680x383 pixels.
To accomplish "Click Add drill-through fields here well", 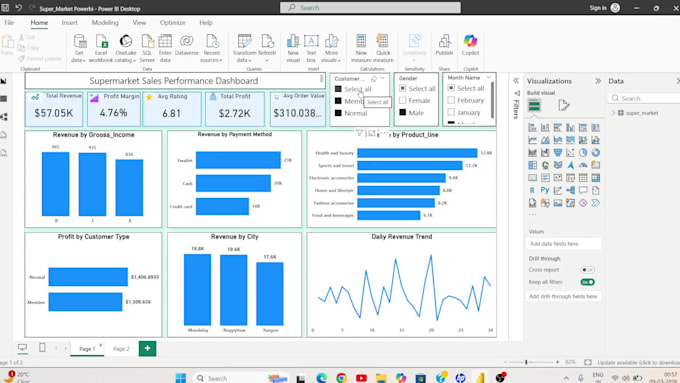I will pyautogui.click(x=563, y=296).
